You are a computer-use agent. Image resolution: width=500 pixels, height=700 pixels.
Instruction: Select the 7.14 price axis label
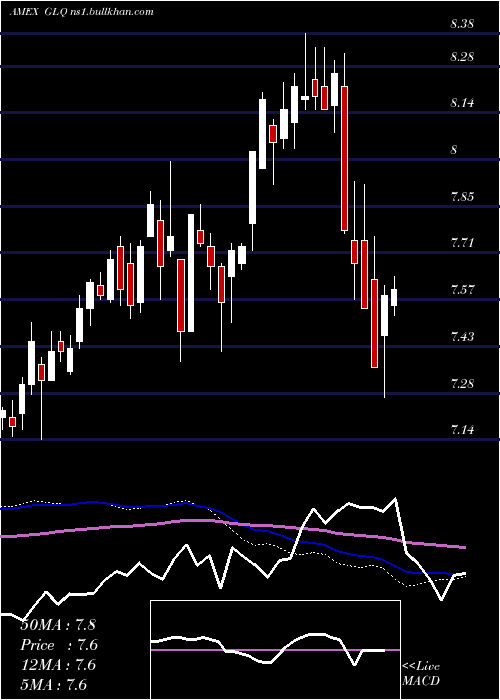pos(462,429)
